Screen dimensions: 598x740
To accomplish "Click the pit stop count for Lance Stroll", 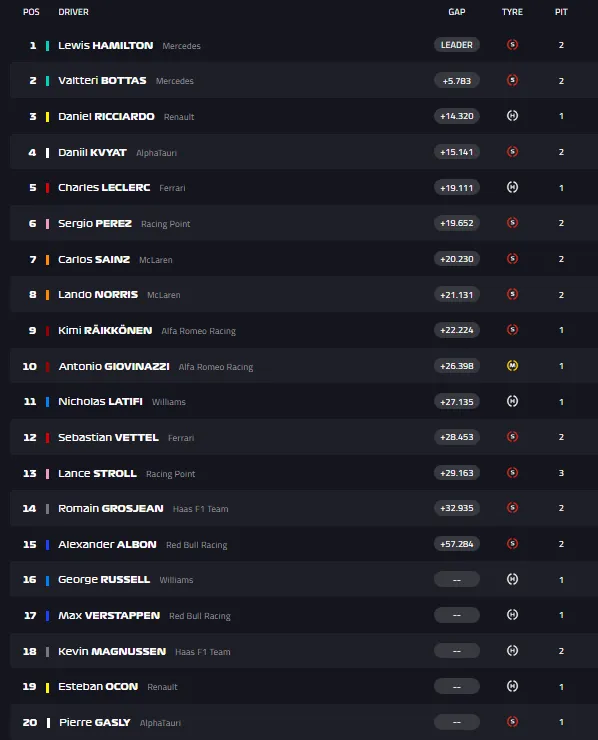I will (561, 473).
